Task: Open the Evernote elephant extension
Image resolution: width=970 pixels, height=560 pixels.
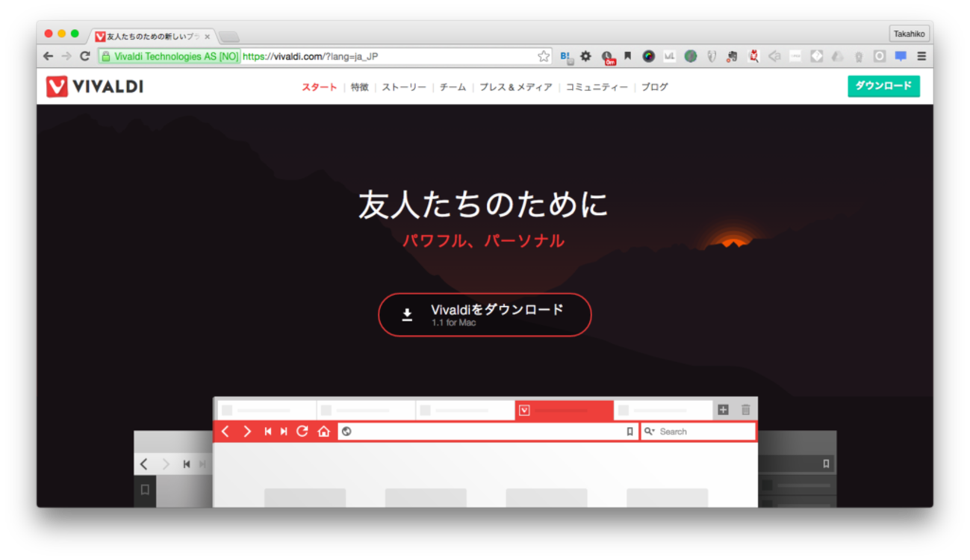Action: 733,56
